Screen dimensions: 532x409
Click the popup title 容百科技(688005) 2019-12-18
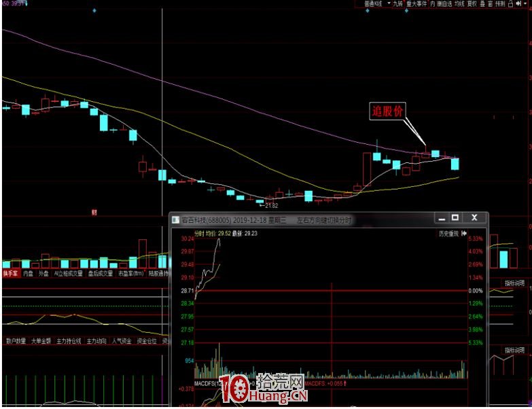pyautogui.click(x=224, y=220)
